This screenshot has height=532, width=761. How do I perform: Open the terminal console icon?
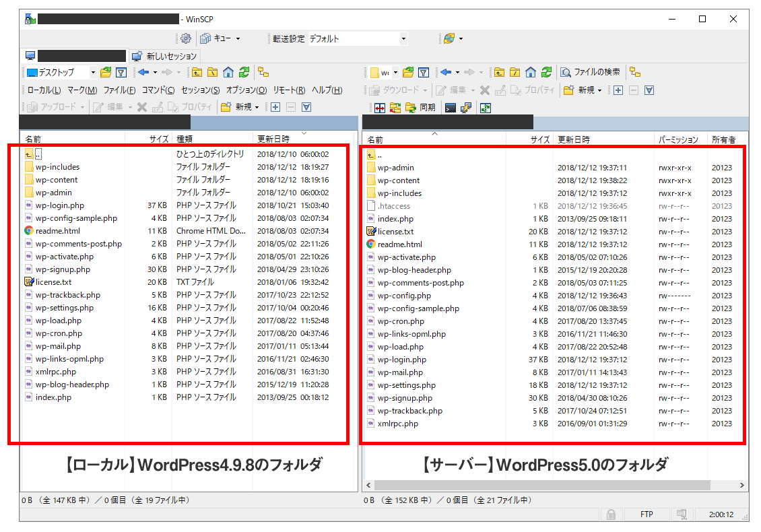(450, 108)
